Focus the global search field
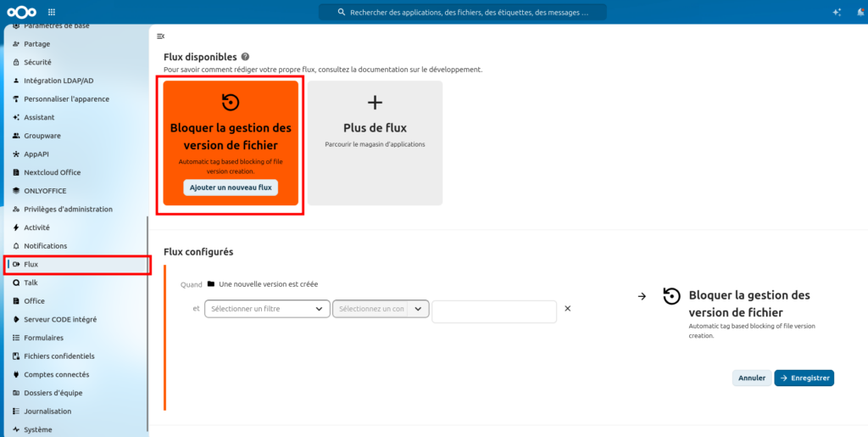The height and width of the screenshot is (437, 868). [462, 12]
